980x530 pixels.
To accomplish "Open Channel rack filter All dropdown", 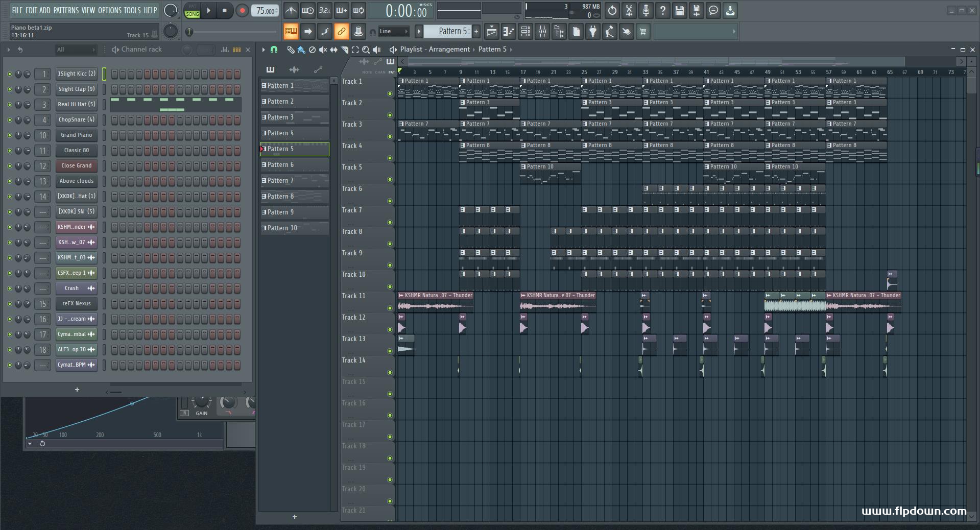I will click(x=76, y=50).
